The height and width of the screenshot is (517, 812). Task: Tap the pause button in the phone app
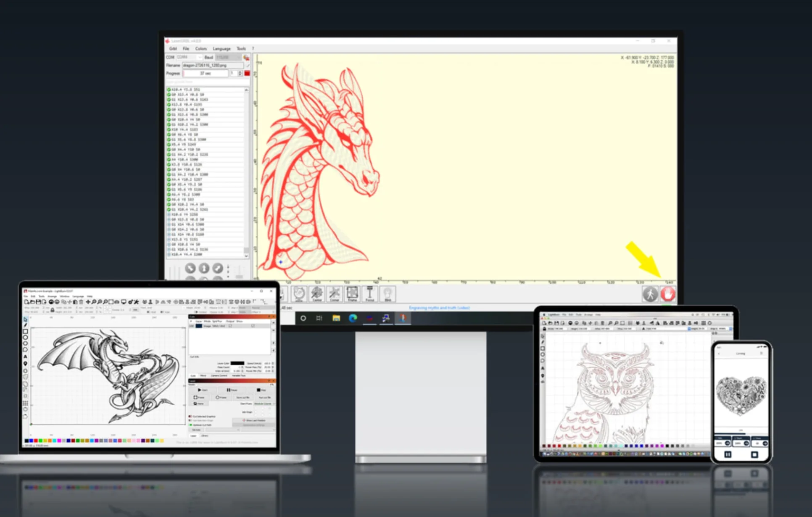point(728,454)
